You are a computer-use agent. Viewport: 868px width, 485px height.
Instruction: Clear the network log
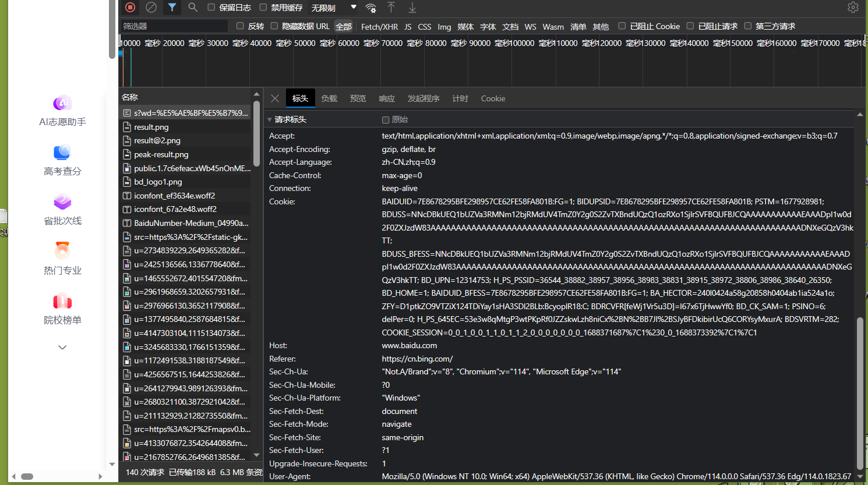[151, 8]
